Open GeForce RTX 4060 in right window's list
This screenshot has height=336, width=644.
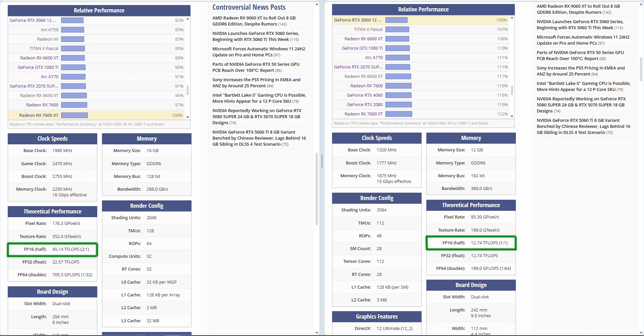[x=365, y=95]
